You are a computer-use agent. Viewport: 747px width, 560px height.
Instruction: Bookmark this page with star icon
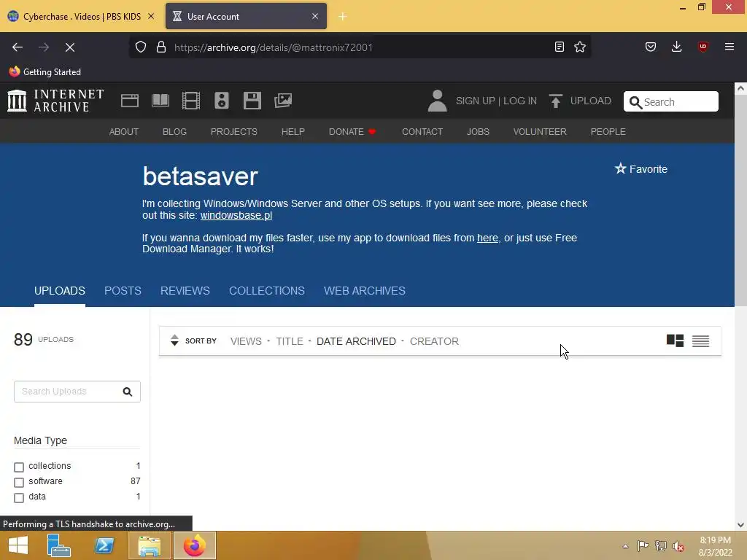(580, 47)
